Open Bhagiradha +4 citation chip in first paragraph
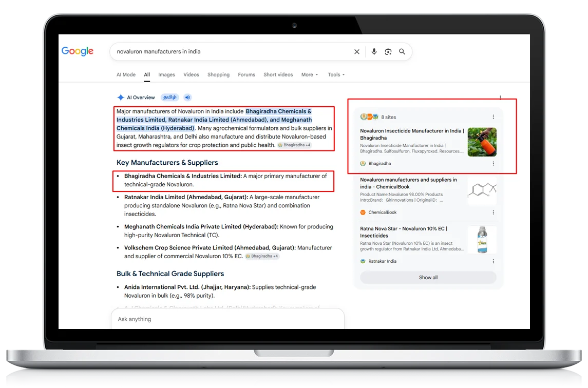This screenshot has width=588, height=388. (294, 145)
